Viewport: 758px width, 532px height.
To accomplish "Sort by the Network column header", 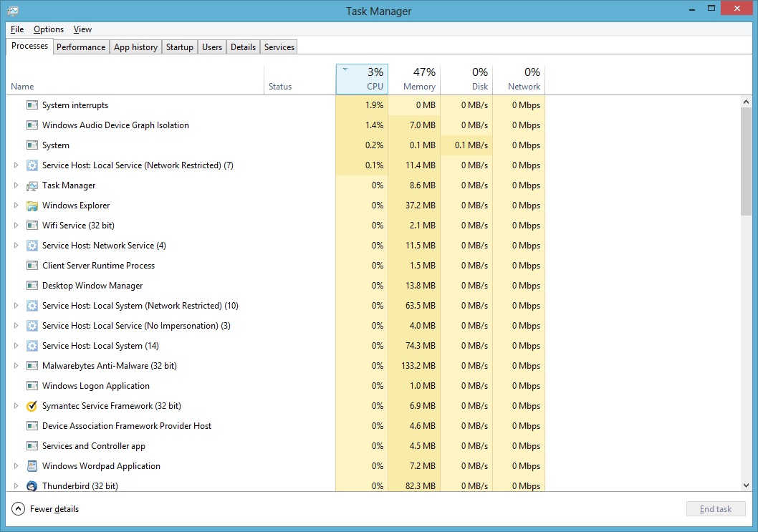I will (519, 79).
